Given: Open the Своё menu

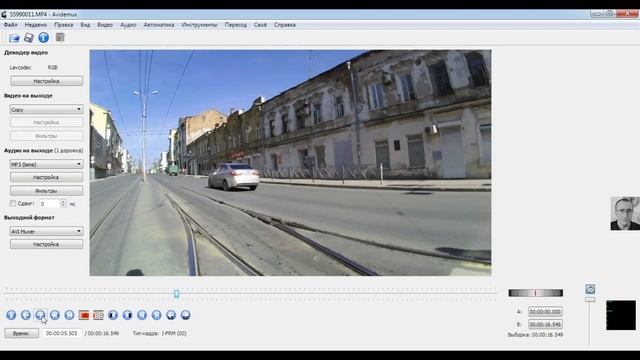Looking at the screenshot, I should pyautogui.click(x=260, y=25).
